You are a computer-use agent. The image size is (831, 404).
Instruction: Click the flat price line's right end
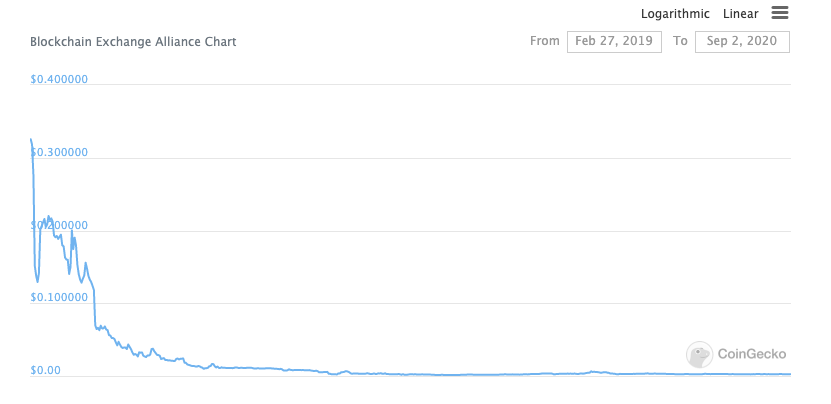pyautogui.click(x=789, y=374)
